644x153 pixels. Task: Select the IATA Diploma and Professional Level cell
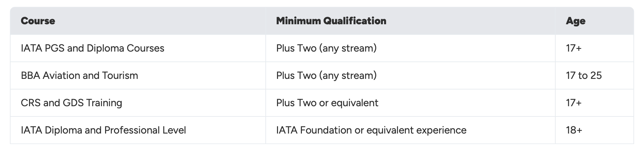103,130
